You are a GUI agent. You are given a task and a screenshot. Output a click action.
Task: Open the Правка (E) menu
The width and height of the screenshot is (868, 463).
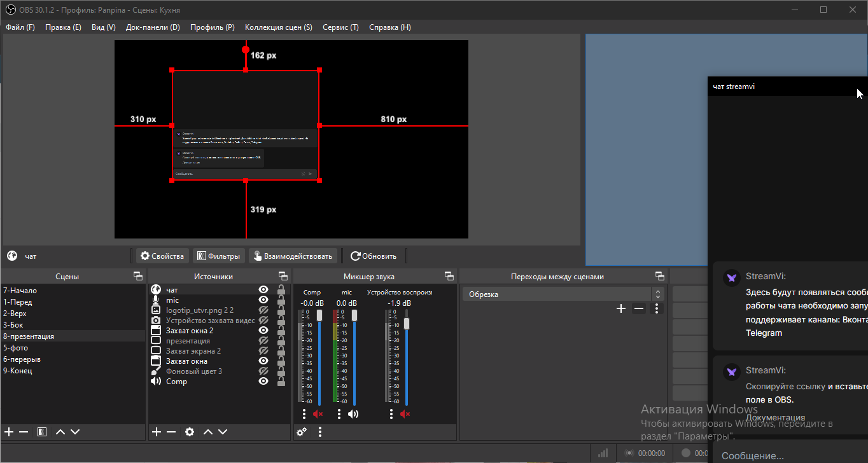point(63,27)
